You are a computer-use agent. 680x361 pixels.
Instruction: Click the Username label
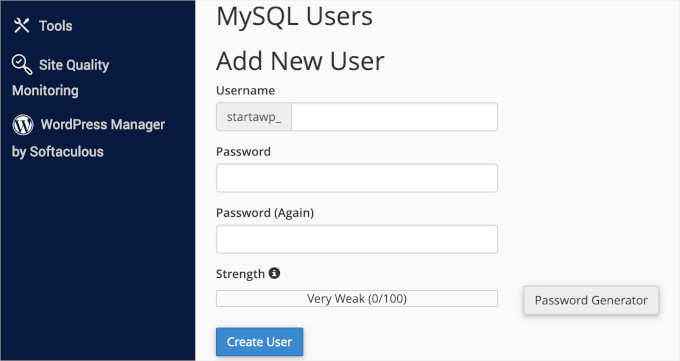click(245, 90)
